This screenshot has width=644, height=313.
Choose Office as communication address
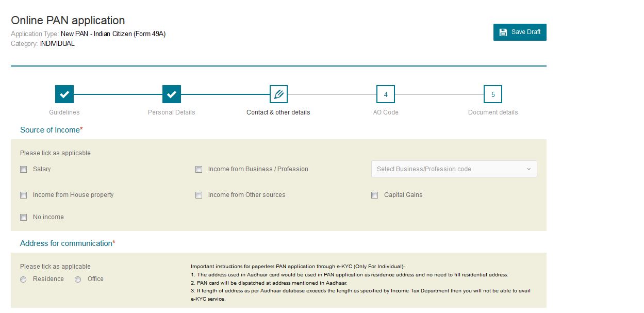78,279
